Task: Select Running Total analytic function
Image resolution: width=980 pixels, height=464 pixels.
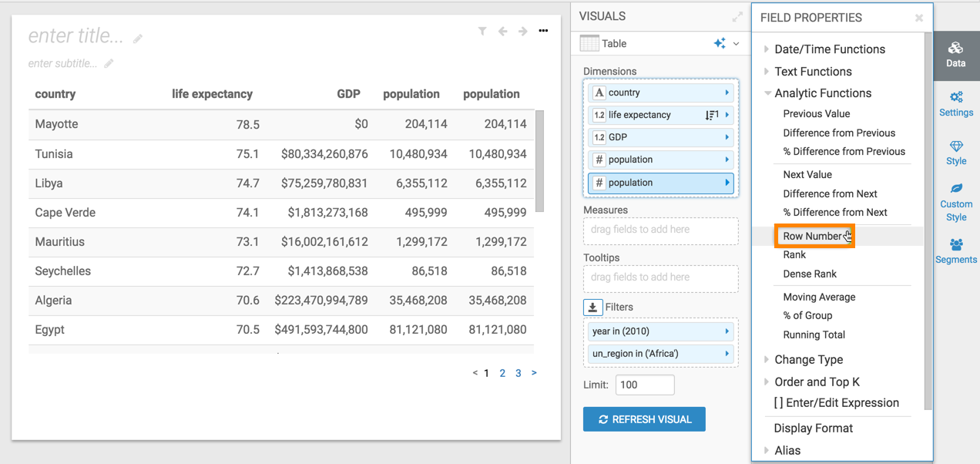Action: 814,335
